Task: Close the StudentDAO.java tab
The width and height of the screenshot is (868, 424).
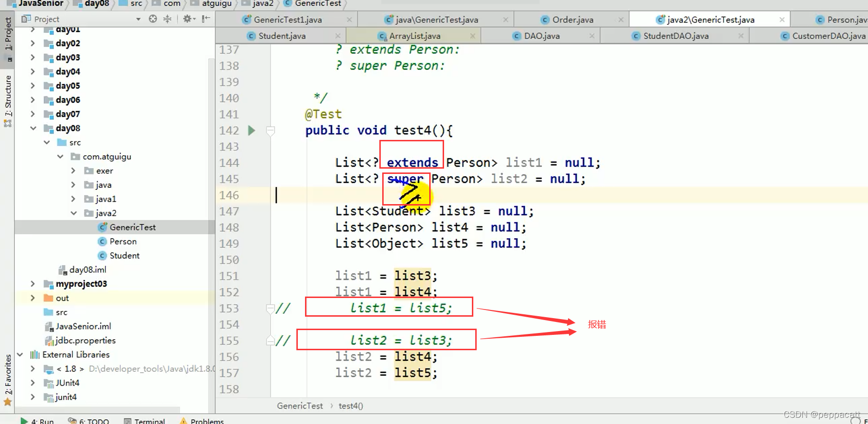Action: [x=741, y=36]
